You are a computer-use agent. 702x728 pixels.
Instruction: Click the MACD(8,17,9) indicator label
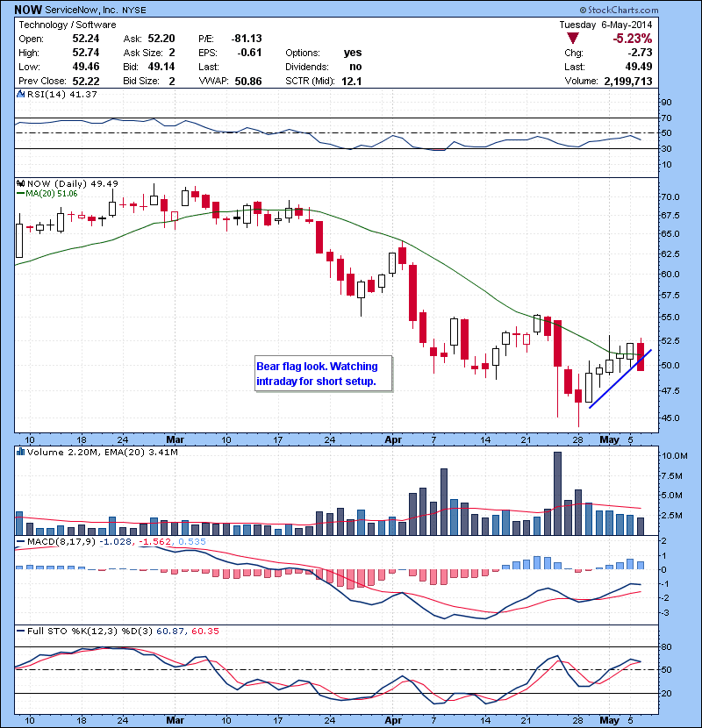[x=61, y=541]
